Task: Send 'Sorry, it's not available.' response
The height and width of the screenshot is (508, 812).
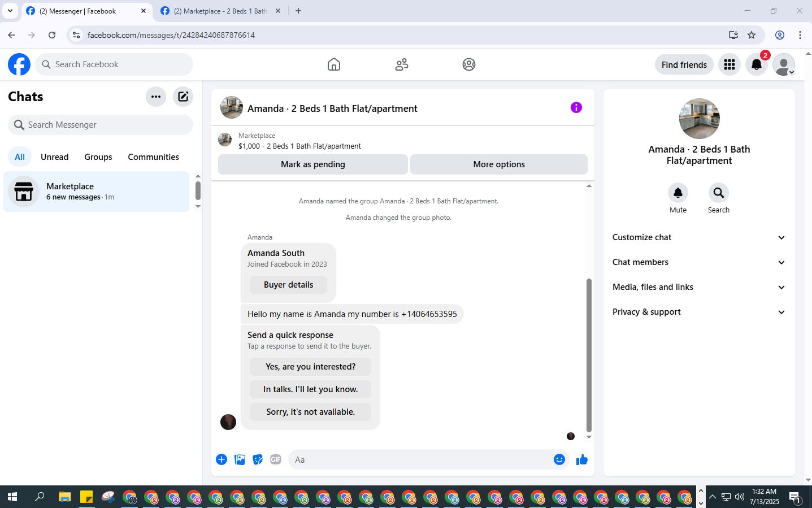Action: 310,412
